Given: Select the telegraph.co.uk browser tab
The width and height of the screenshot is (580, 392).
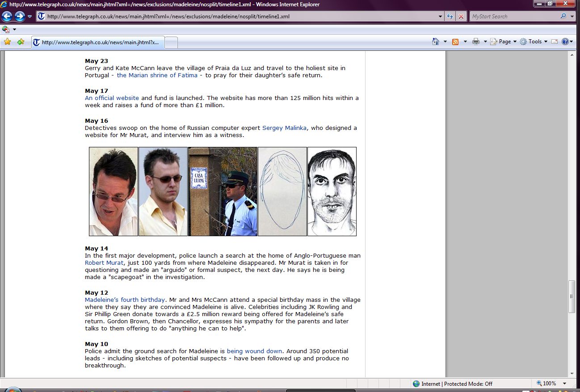Looking at the screenshot, I should pyautogui.click(x=97, y=42).
